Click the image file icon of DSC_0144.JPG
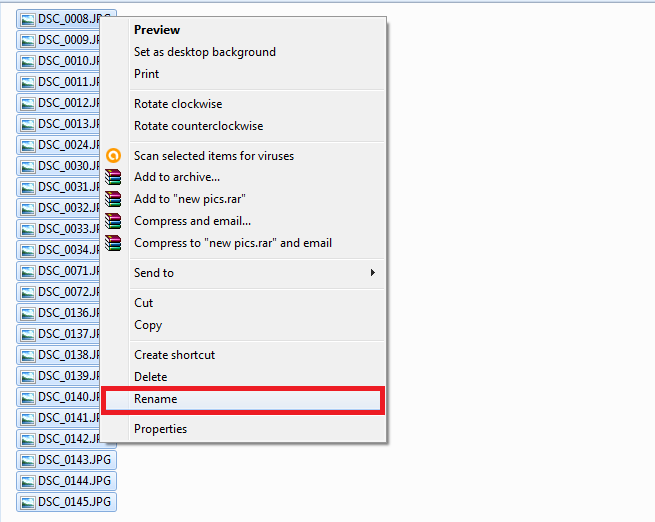This screenshot has width=655, height=522. click(27, 481)
